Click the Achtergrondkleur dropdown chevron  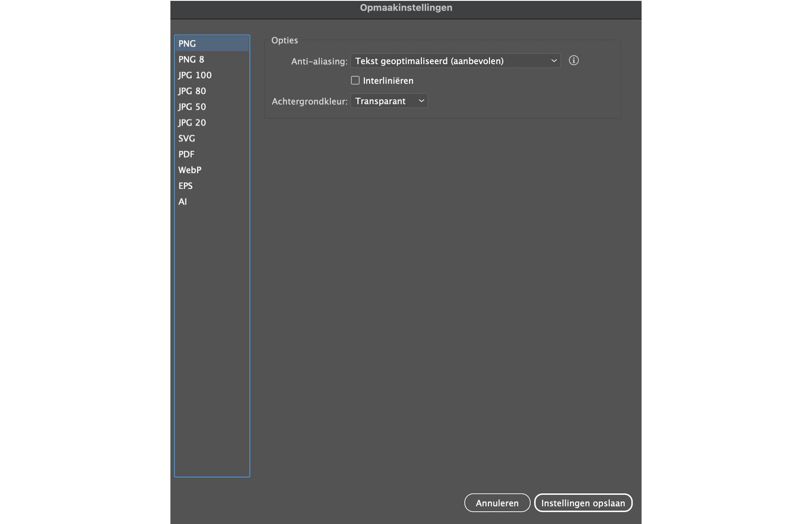(421, 101)
